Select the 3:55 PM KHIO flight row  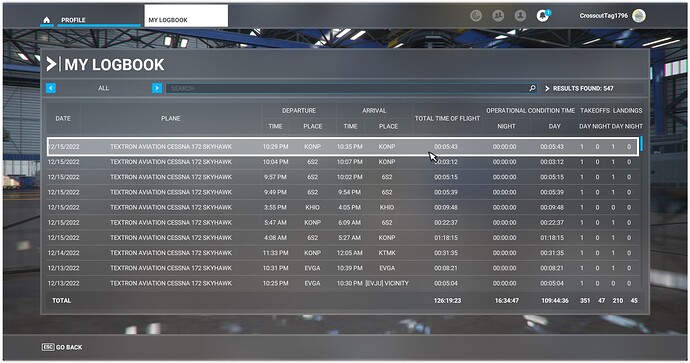(x=343, y=207)
